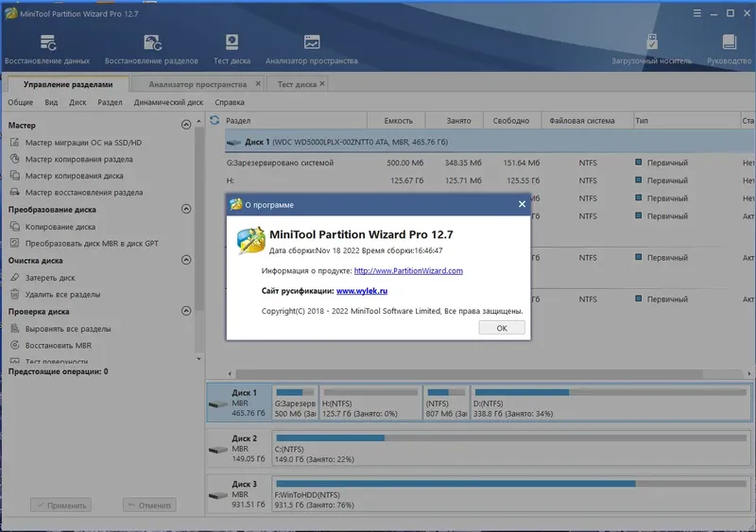Viewport: 756px width, 532px height.
Task: Collapse the Очистка диска section
Action: click(186, 260)
